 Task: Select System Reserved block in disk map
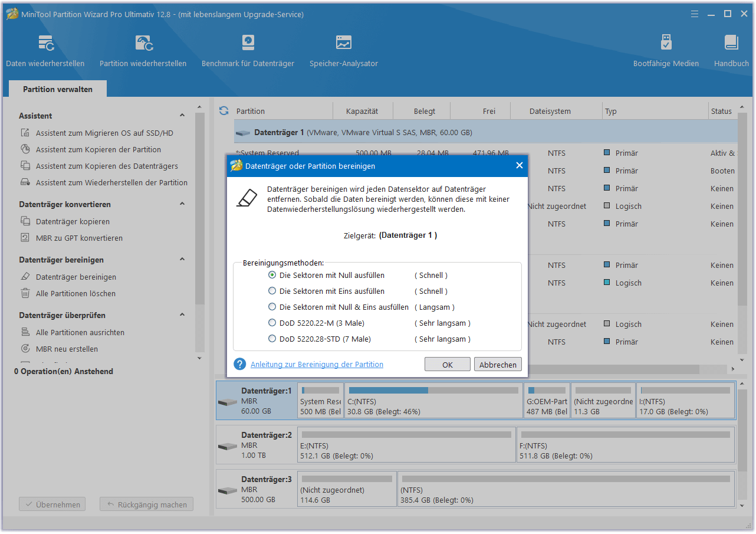(x=320, y=401)
